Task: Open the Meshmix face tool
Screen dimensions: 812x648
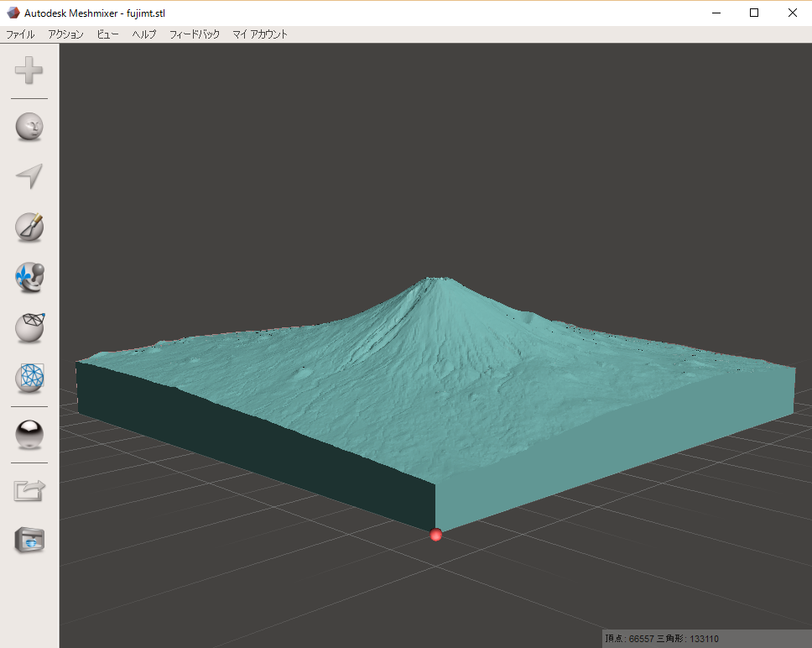Action: (29, 127)
